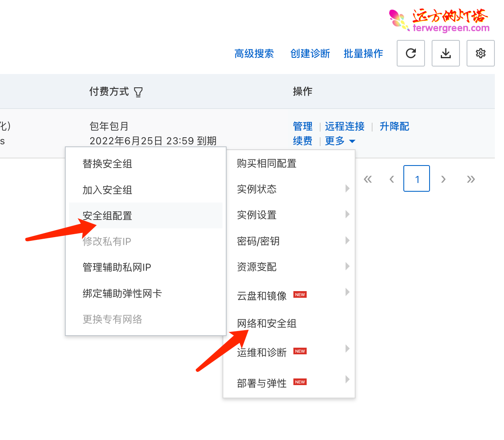Choose 安全组配置 in the submenu
Screen dimensions: 504x440
tap(146, 215)
